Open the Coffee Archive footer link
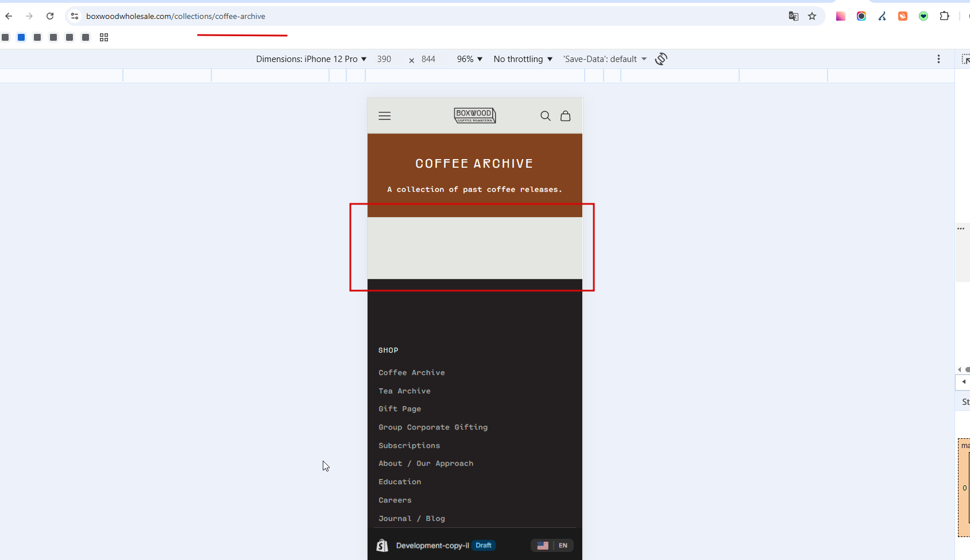 [412, 373]
